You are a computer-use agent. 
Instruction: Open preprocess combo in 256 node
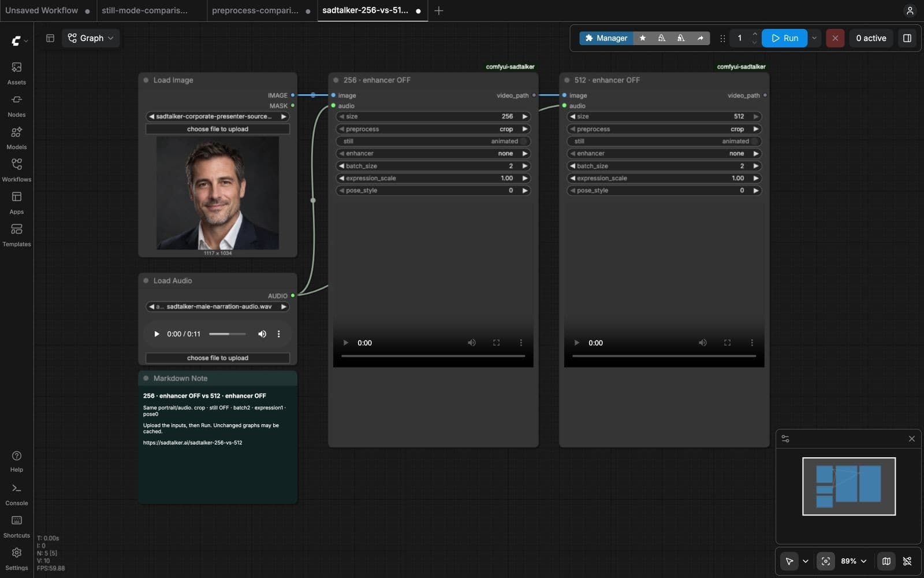click(x=433, y=129)
